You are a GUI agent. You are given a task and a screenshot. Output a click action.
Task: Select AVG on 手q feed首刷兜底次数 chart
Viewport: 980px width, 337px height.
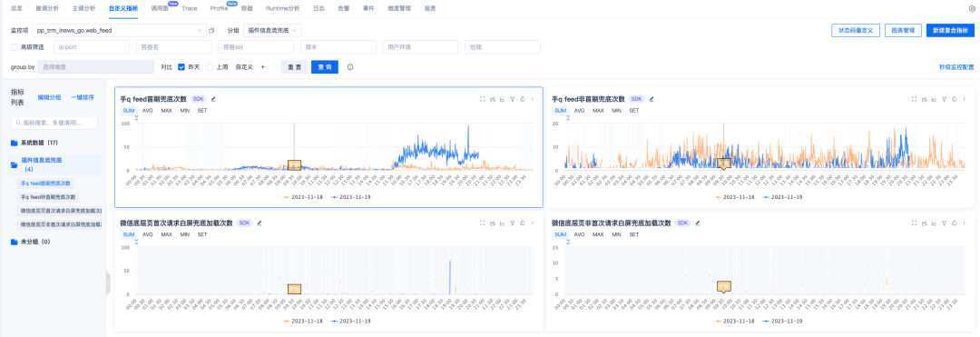[148, 110]
